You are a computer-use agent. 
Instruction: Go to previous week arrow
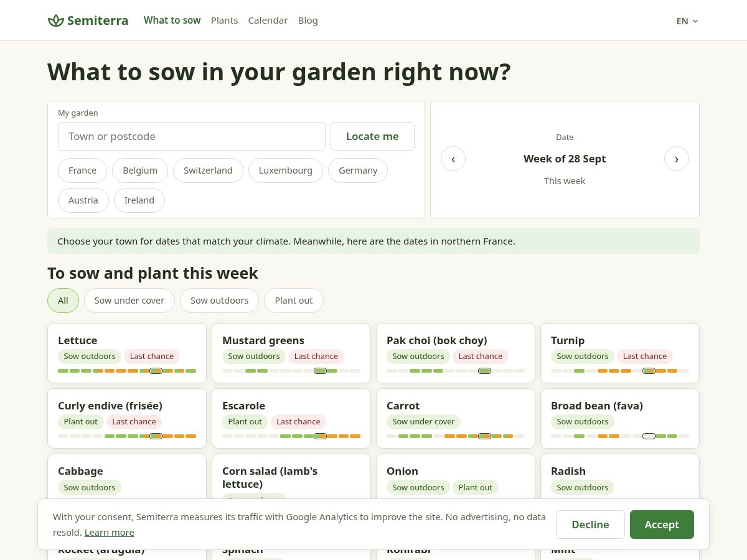(x=453, y=159)
